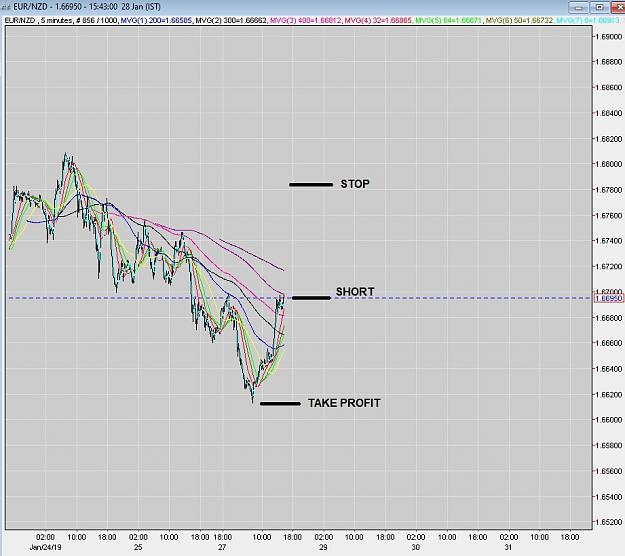Click the date label 31 on time axis
Image resolution: width=625 pixels, height=556 pixels.
coord(508,547)
